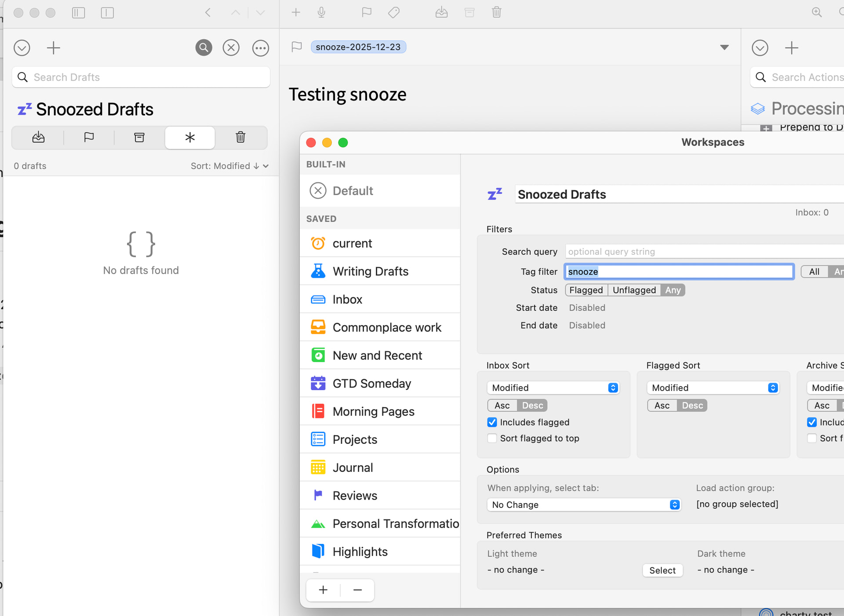This screenshot has width=844, height=616.
Task: Switch to the Archive tab in draft list
Action: 139,138
